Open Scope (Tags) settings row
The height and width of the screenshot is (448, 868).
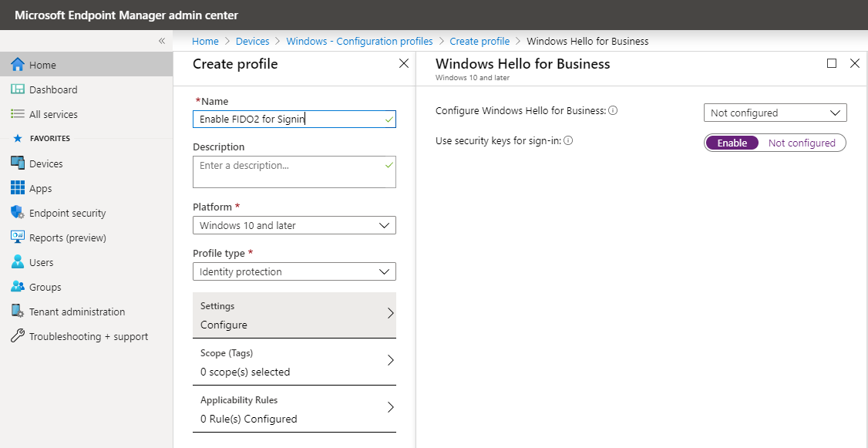294,362
